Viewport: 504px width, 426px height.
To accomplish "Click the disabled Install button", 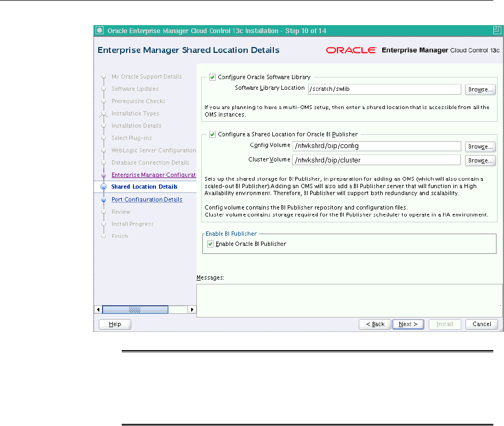I will 445,324.
